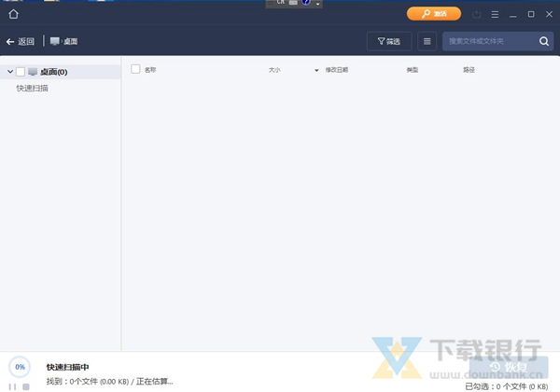The width and height of the screenshot is (560, 392).
Task: Open the 筛选 filter button
Action: pos(389,41)
